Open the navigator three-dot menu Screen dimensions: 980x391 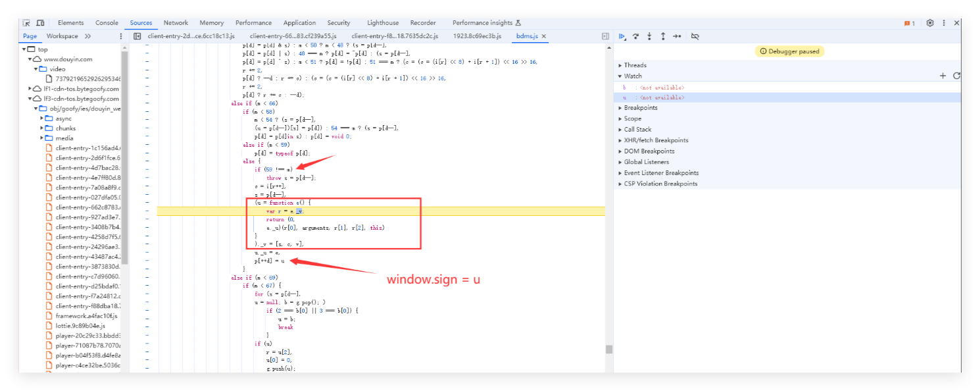pos(120,36)
